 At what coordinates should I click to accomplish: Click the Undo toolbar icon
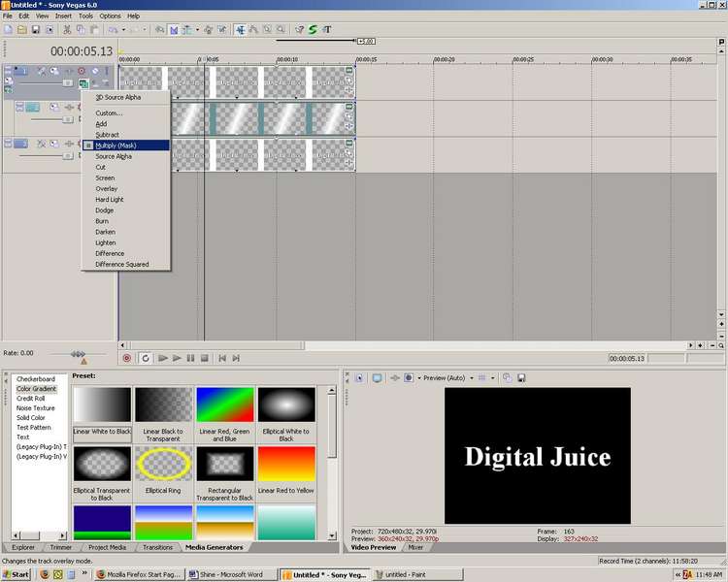(x=113, y=30)
